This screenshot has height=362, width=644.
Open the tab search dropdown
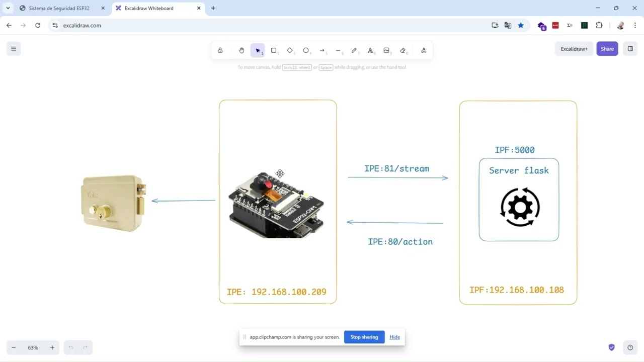pos(8,8)
